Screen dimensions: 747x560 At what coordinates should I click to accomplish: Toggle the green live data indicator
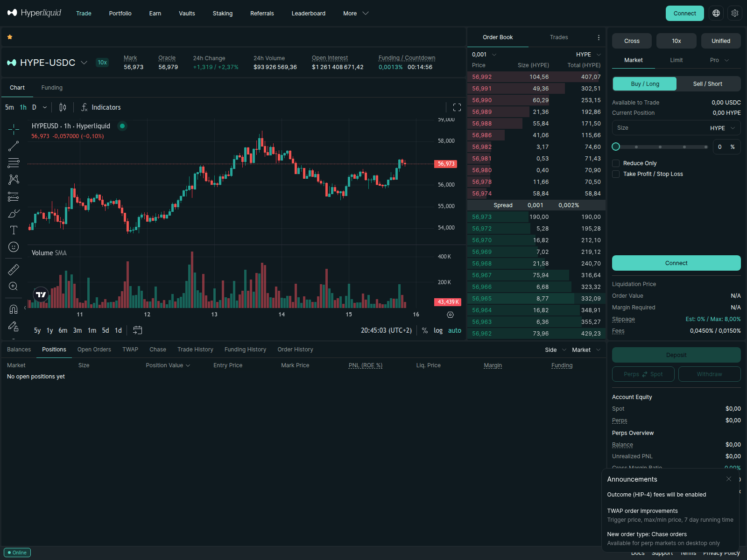(x=122, y=126)
